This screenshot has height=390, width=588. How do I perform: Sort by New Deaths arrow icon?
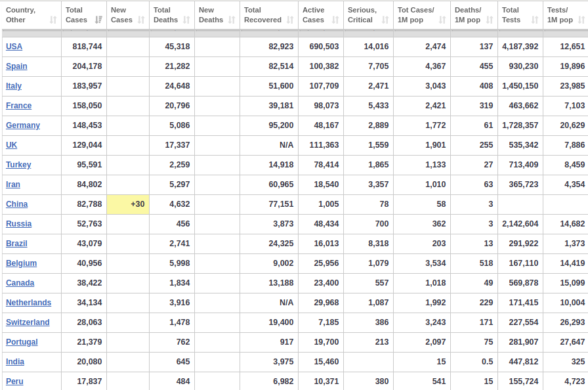coord(232,20)
